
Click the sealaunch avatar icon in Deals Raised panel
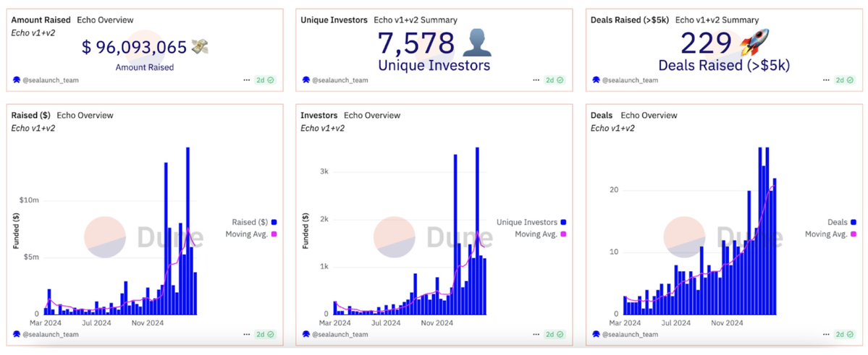[x=597, y=80]
